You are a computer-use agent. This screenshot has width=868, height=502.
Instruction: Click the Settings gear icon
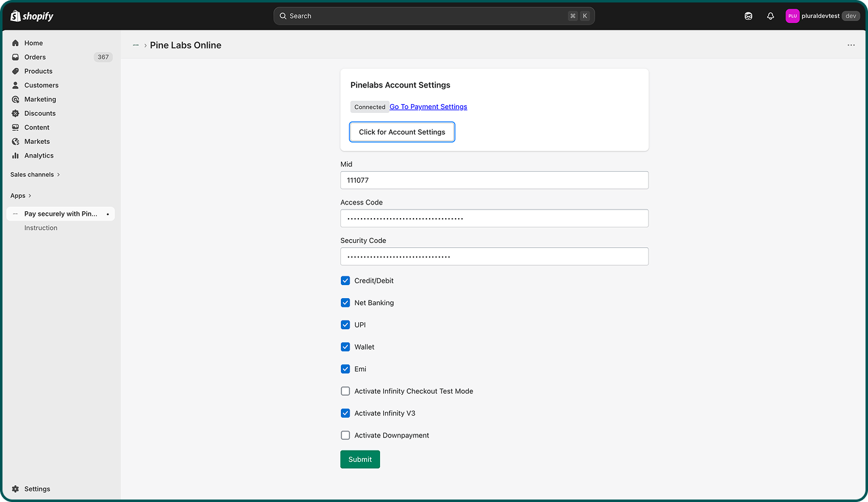(15, 489)
